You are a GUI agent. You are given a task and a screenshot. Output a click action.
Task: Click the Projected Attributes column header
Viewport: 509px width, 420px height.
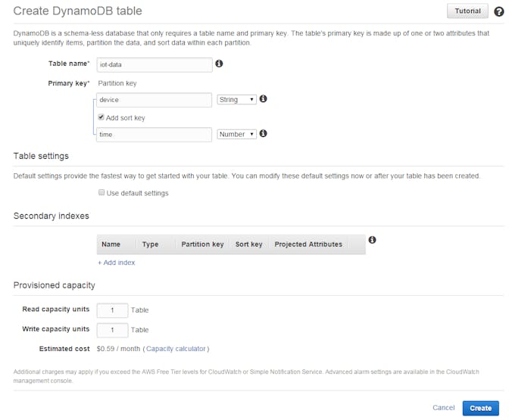click(308, 244)
